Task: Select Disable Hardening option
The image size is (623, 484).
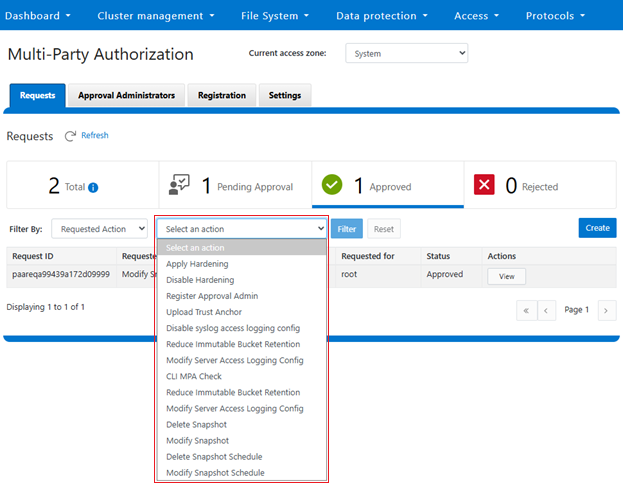Action: point(242,280)
